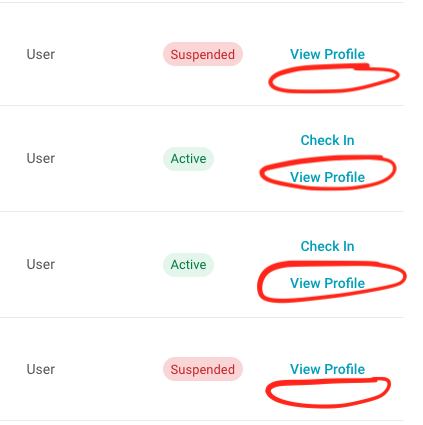Click the empty red-circled area under top View Profile
Screen dimensions: 423x425
(333, 79)
